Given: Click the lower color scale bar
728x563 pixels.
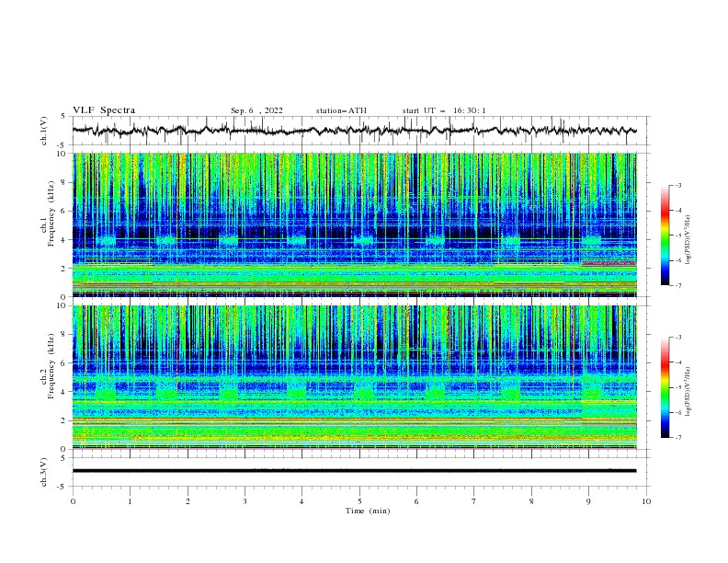Looking at the screenshot, I should coord(665,387).
